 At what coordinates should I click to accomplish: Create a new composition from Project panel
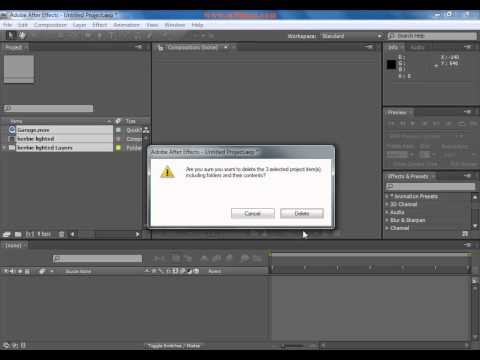(30, 234)
